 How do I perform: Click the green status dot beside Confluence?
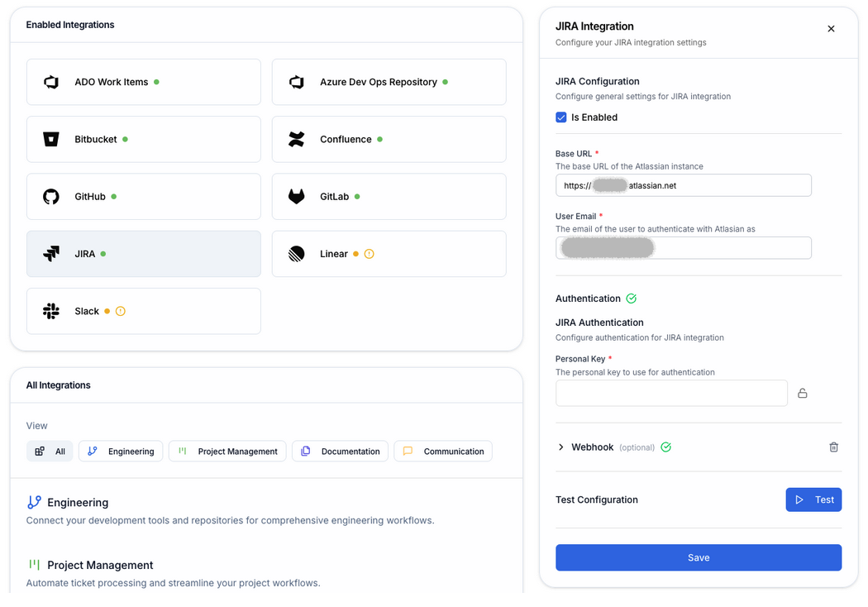(379, 139)
